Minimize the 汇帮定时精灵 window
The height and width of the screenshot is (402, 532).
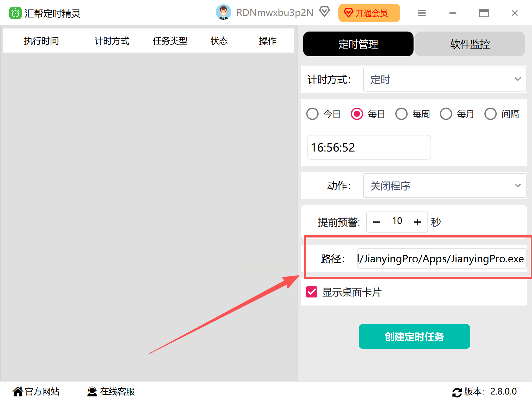tap(453, 13)
